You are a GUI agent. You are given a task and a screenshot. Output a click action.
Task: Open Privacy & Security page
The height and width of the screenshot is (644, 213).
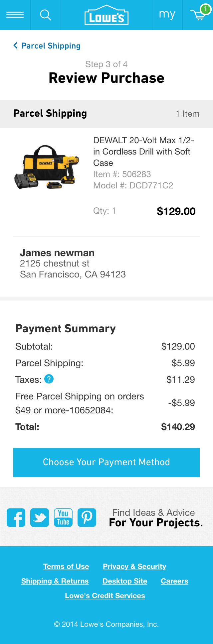click(x=134, y=566)
